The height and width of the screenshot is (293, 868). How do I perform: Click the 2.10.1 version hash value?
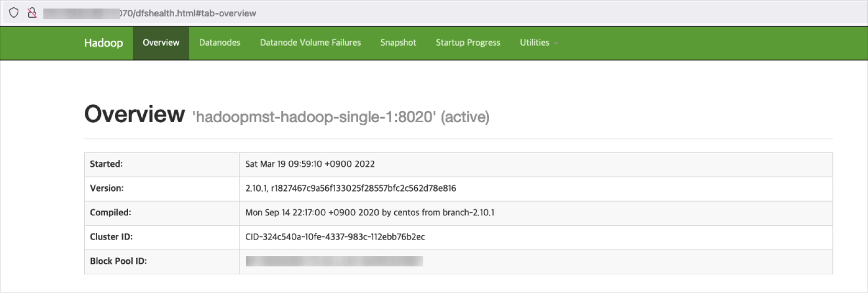point(351,189)
